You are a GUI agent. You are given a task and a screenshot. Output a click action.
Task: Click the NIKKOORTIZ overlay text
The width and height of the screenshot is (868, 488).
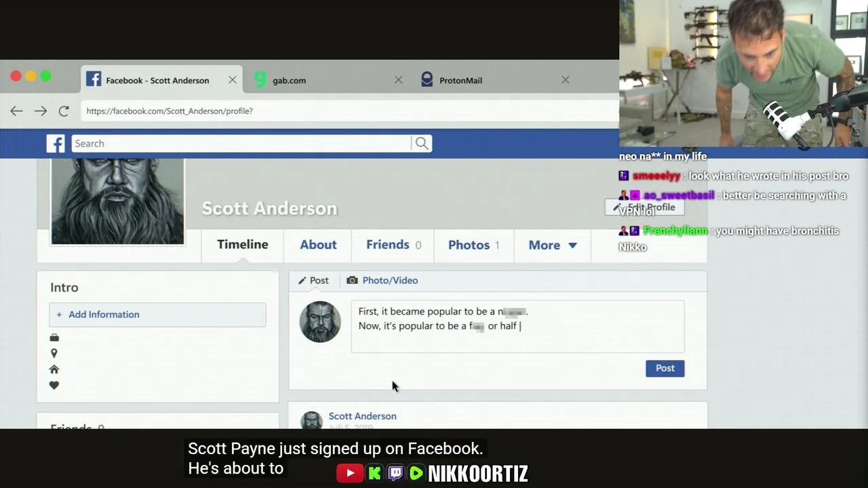[478, 473]
